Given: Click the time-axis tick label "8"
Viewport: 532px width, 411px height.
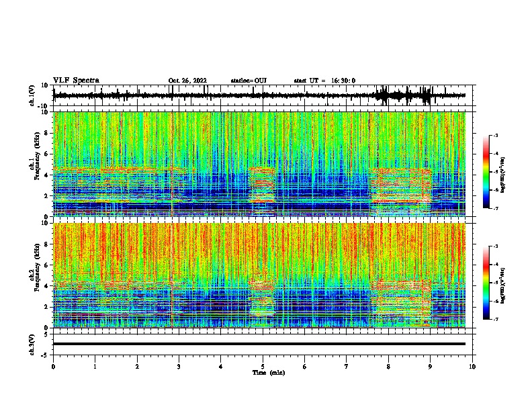Looking at the screenshot, I should click(388, 367).
